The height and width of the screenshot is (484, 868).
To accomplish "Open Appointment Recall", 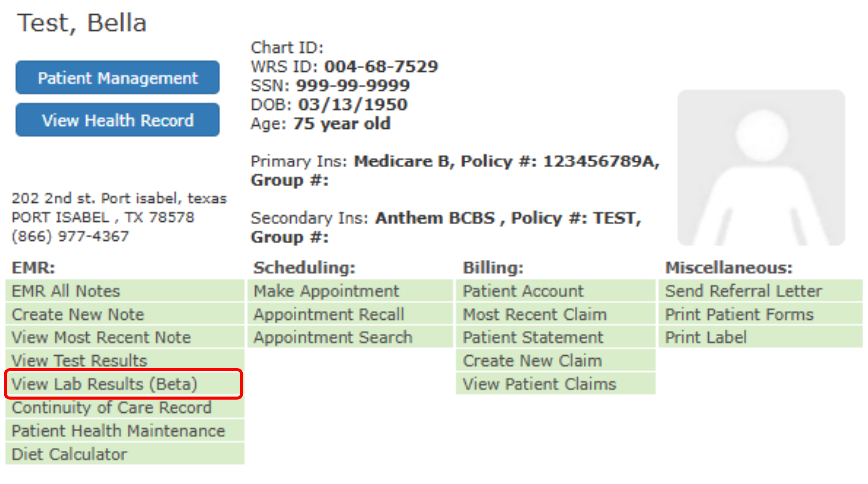I will tap(329, 315).
